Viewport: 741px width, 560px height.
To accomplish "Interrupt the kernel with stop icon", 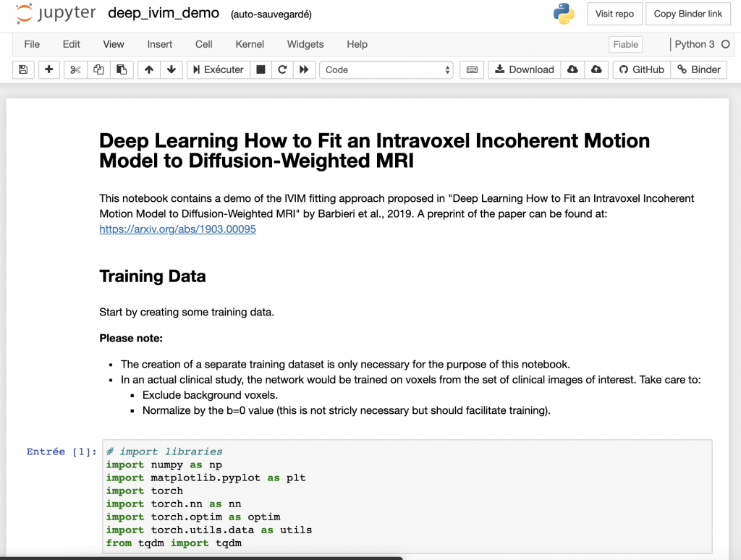I will point(261,69).
